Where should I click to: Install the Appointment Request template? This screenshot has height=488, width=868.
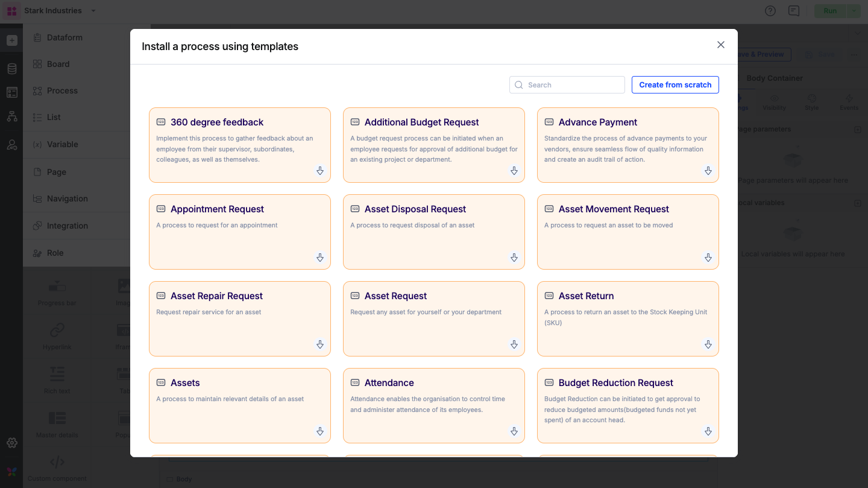pos(320,258)
